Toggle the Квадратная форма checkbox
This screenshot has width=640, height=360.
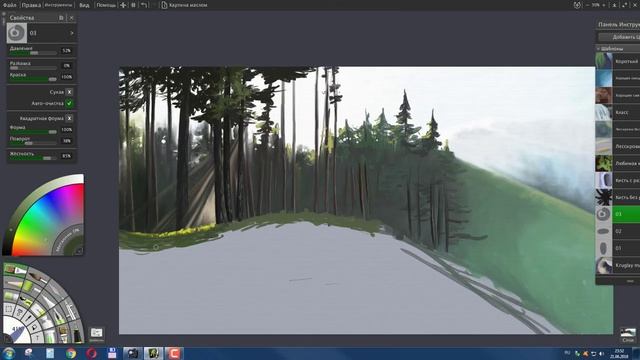(69, 118)
